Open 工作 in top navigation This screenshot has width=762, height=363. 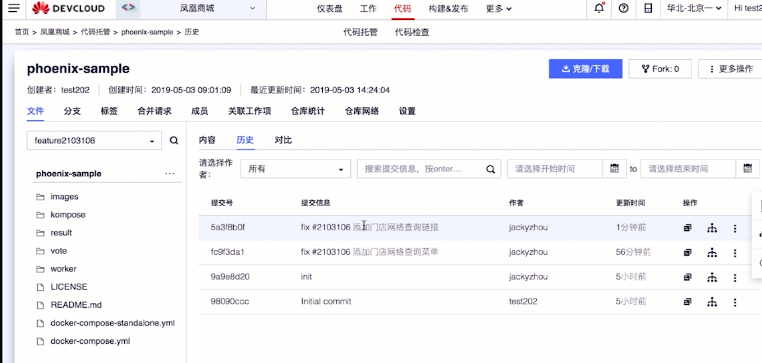point(368,8)
